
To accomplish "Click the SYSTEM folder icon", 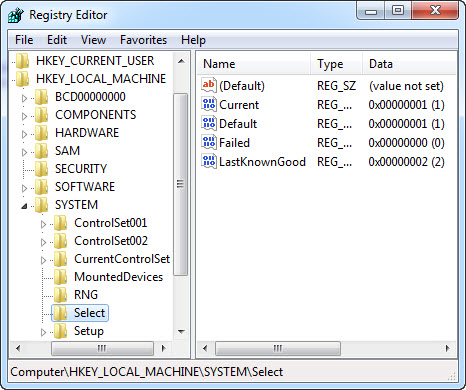I will 42,205.
